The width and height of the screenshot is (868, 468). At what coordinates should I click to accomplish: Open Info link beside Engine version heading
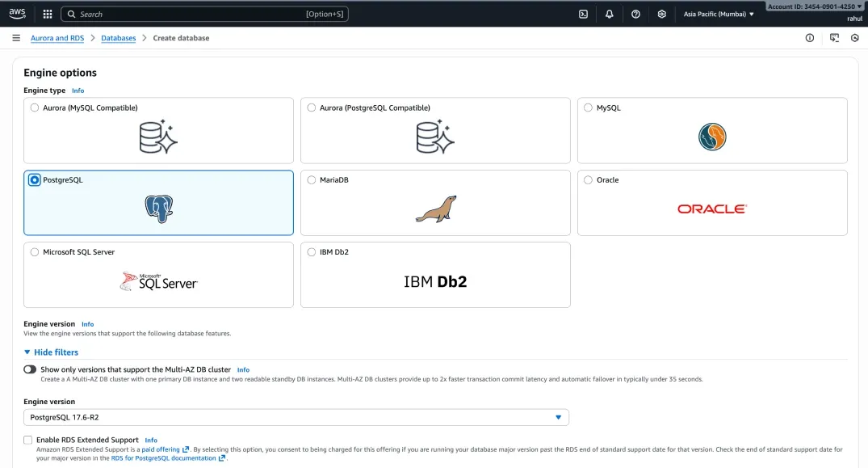(87, 324)
